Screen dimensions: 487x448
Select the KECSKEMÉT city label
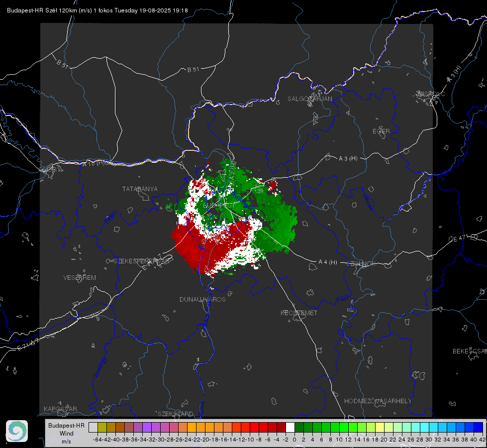(x=299, y=313)
